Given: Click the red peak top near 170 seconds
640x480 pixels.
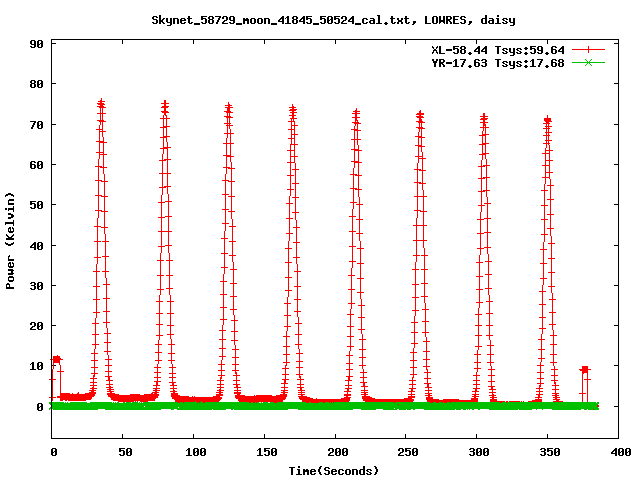Looking at the screenshot, I should (293, 108).
